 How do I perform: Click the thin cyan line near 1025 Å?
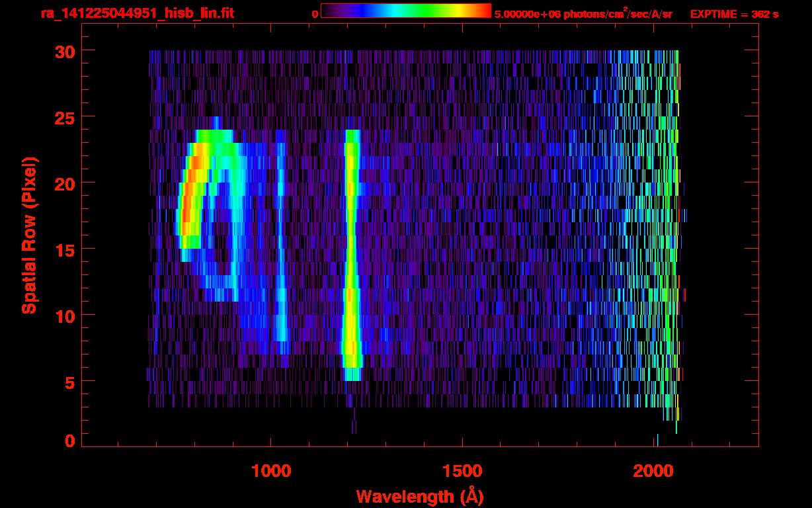(280, 241)
